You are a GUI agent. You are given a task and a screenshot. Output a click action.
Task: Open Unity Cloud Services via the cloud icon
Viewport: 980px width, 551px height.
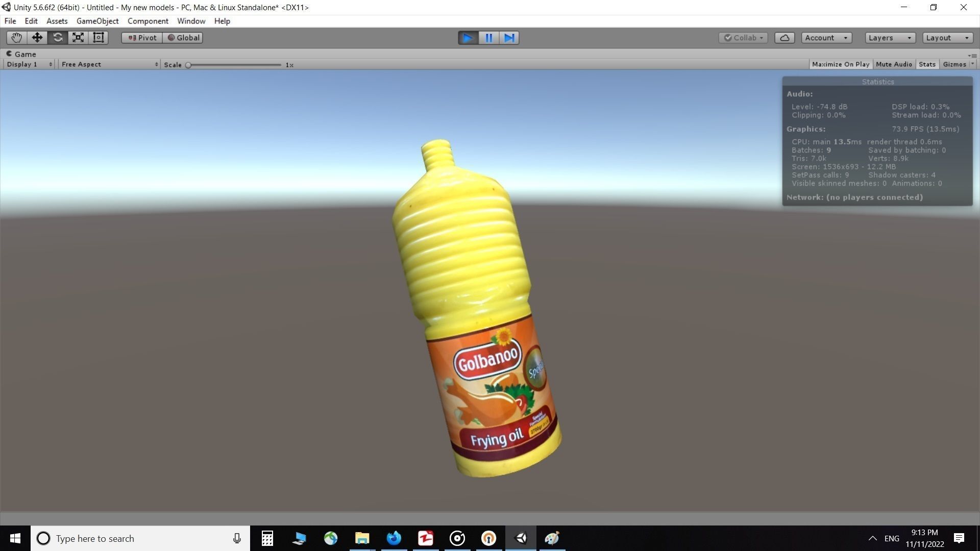click(785, 37)
